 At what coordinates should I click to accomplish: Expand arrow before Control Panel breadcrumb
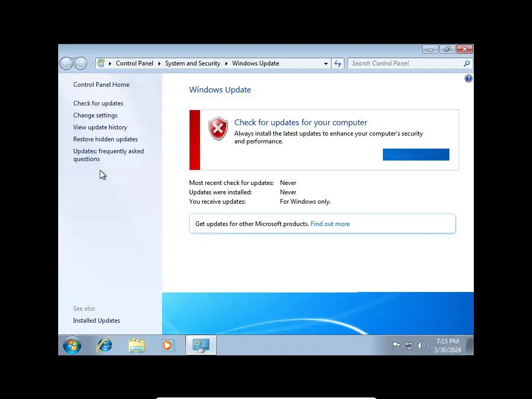(110, 63)
